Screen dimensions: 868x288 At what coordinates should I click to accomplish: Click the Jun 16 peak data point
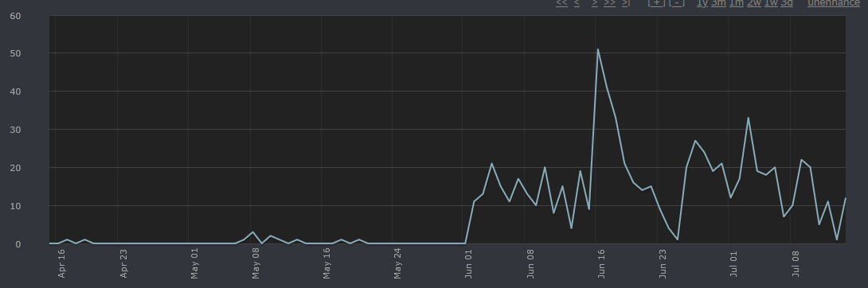point(598,49)
